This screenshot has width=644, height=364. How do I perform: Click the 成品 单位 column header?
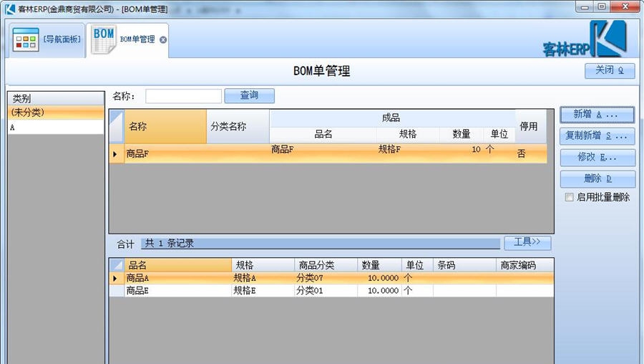499,135
